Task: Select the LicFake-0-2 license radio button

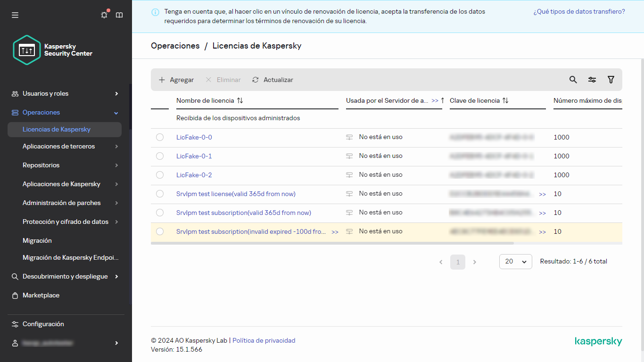Action: click(x=160, y=174)
